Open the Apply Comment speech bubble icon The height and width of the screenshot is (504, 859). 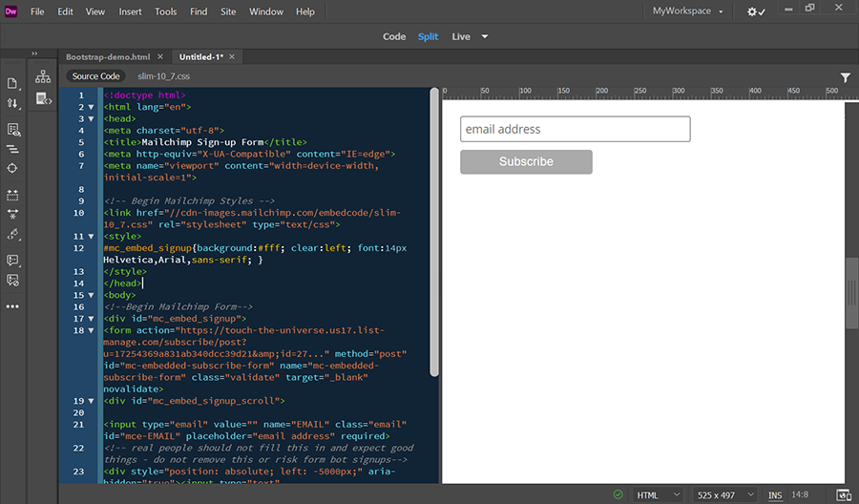(x=12, y=261)
